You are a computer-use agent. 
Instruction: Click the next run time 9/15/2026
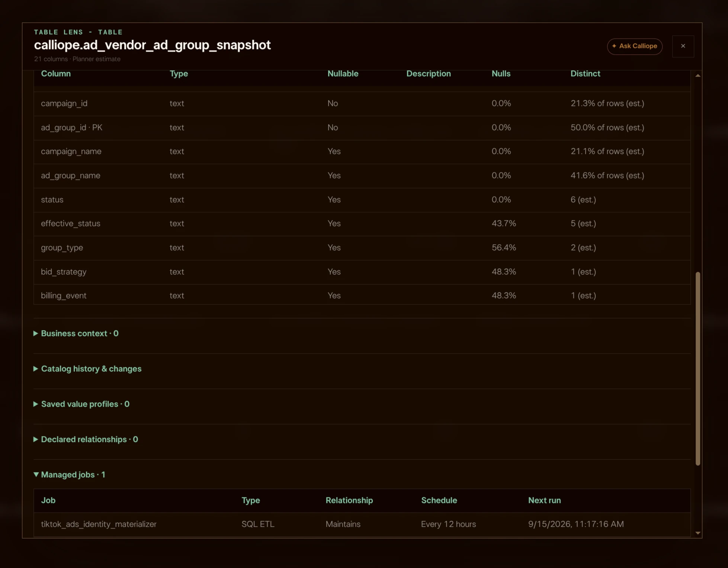576,524
